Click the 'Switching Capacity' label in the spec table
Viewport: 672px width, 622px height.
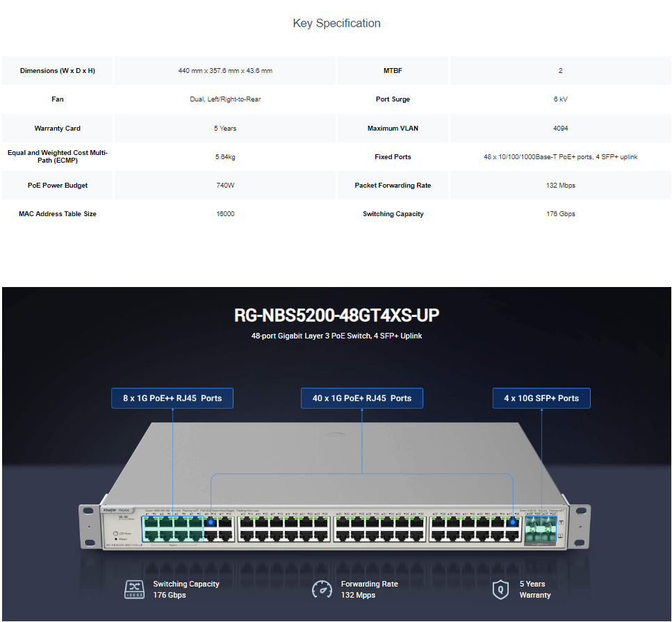click(393, 214)
